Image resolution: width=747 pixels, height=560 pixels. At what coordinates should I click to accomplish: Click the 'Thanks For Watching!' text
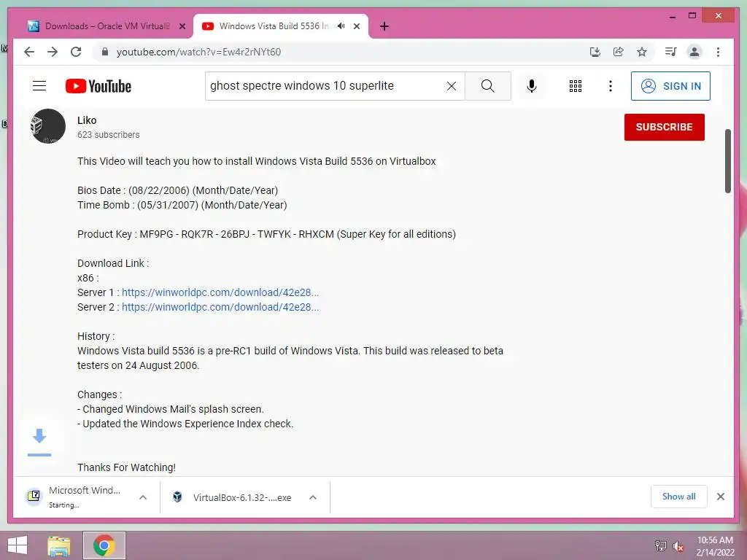tap(126, 467)
